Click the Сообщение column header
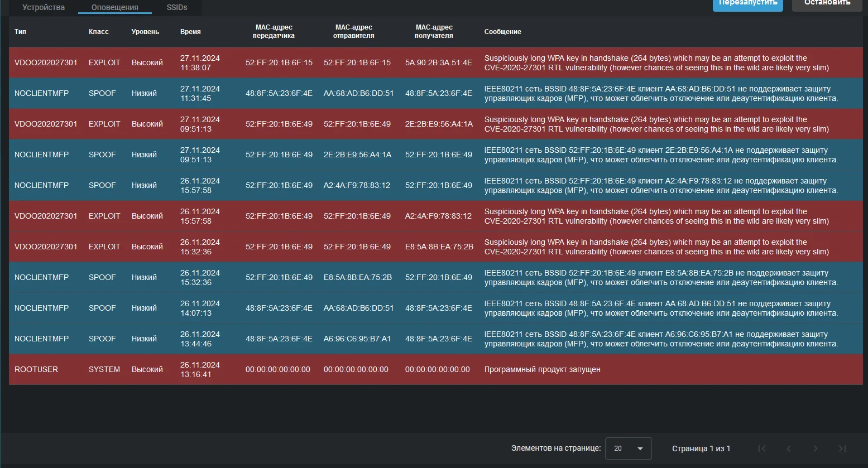This screenshot has height=468, width=868. (x=503, y=32)
